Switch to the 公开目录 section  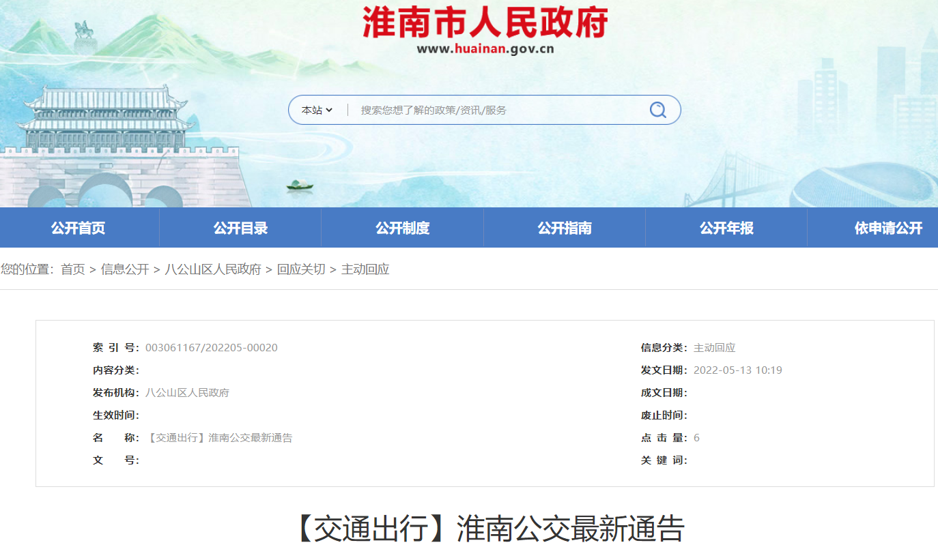[x=240, y=227]
